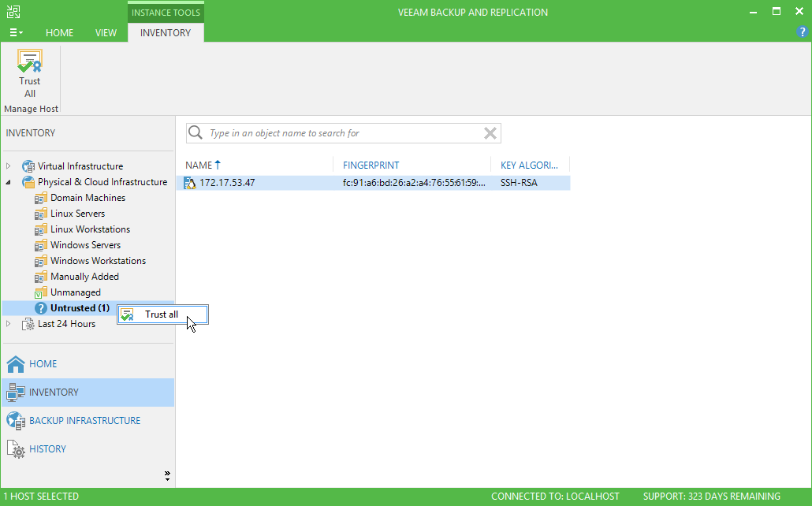Switch to the HOME ribbon tab
The image size is (812, 506).
pos(60,32)
